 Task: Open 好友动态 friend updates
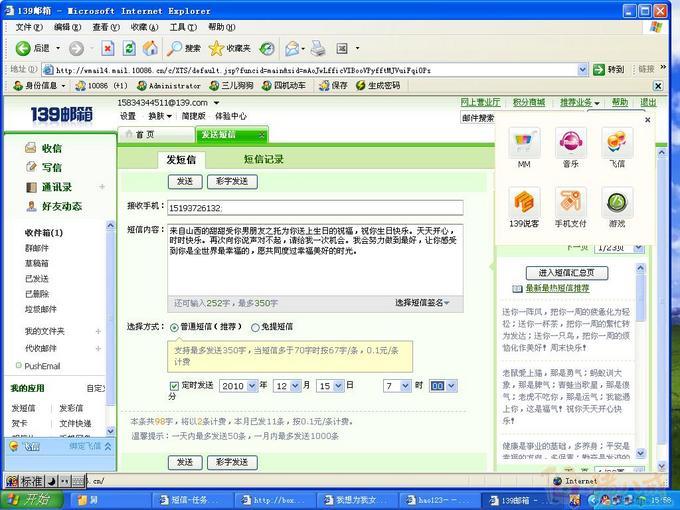pyautogui.click(x=62, y=206)
